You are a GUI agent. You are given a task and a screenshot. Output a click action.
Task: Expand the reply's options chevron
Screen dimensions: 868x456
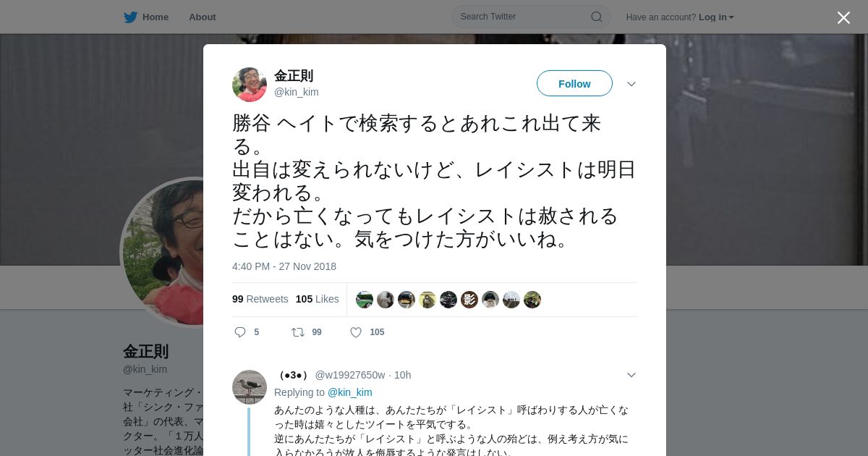click(x=631, y=375)
